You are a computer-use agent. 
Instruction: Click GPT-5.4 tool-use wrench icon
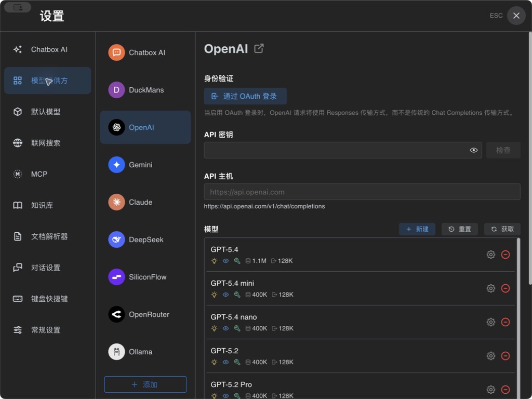237,261
